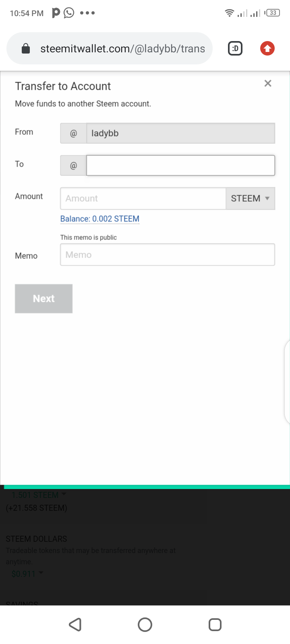The image size is (290, 644).
Task: Tap the Wi-Fi status icon
Action: (x=229, y=13)
